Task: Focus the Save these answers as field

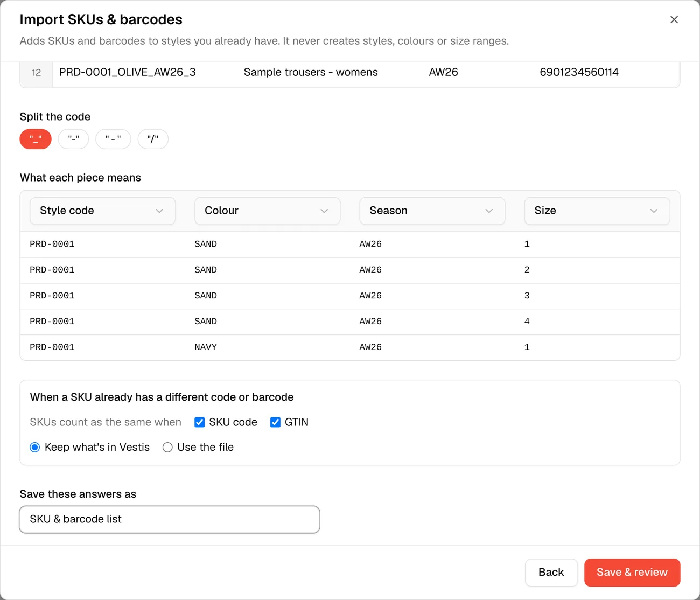Action: coord(170,519)
